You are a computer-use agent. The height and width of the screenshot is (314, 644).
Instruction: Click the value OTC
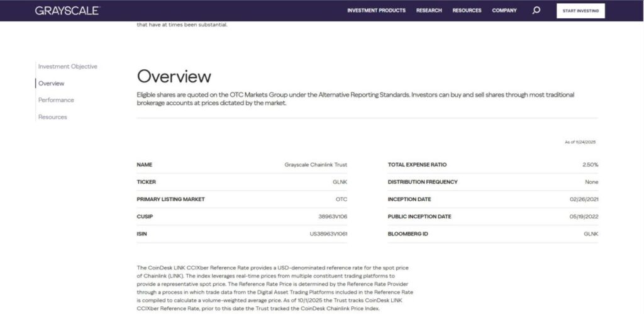coord(341,199)
